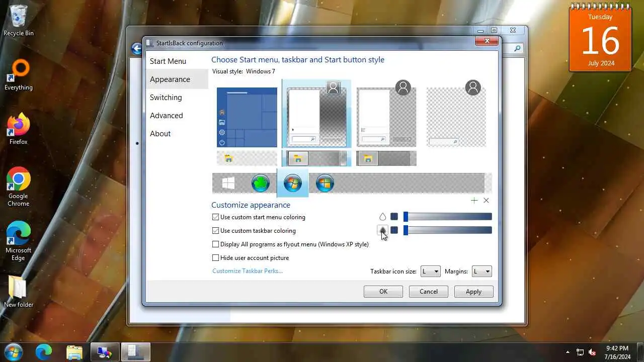
Task: Open the New folder desktop icon
Action: tap(19, 291)
